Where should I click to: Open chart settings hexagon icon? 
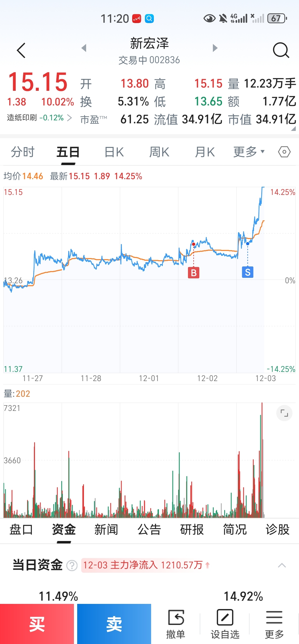284,152
